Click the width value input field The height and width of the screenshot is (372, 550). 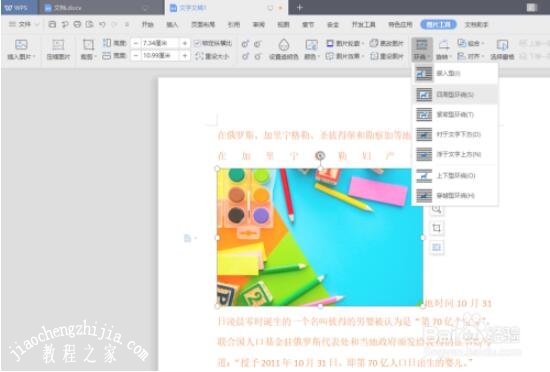coord(160,56)
